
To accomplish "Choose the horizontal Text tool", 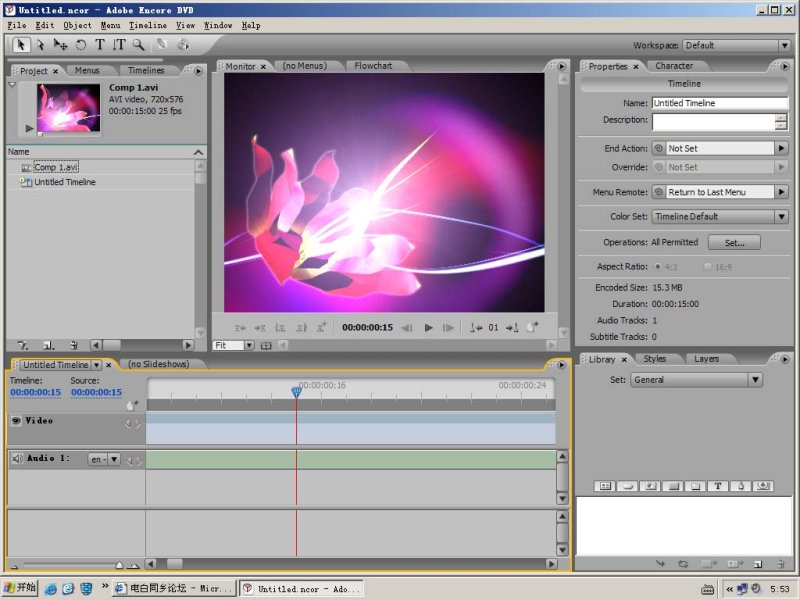I will coord(100,44).
